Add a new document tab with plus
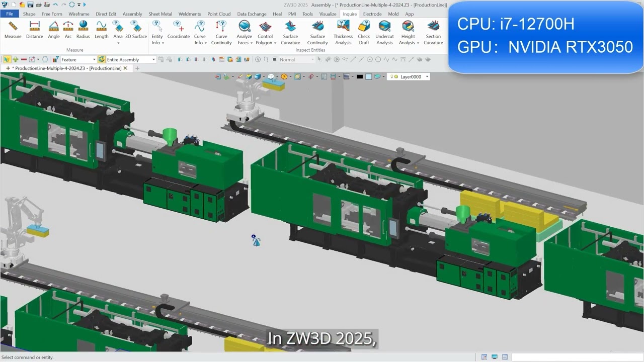Screen dimensions: 644x362 click(137, 68)
